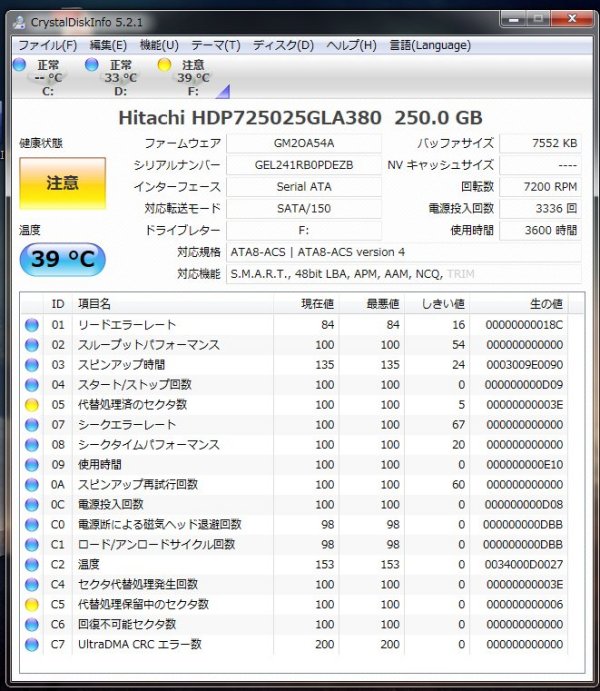600x691 pixels.
Task: Open the 編集(E) menu
Action: 108,45
